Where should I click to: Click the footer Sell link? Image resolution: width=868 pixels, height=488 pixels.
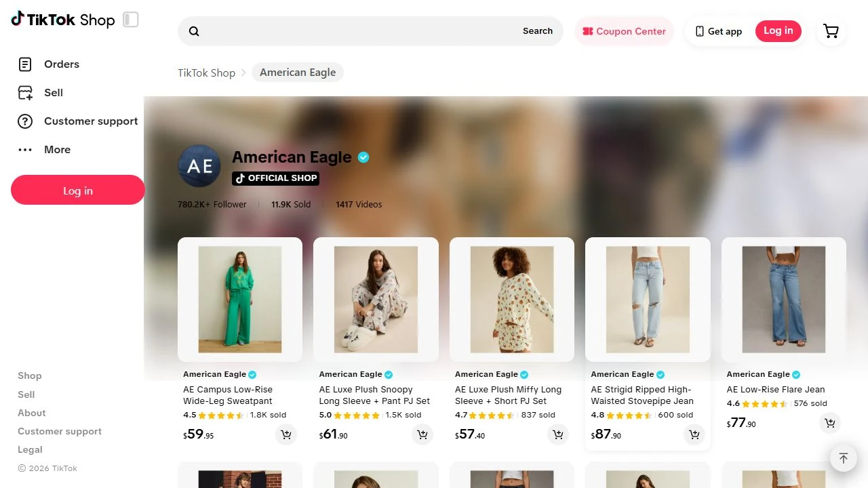(26, 394)
